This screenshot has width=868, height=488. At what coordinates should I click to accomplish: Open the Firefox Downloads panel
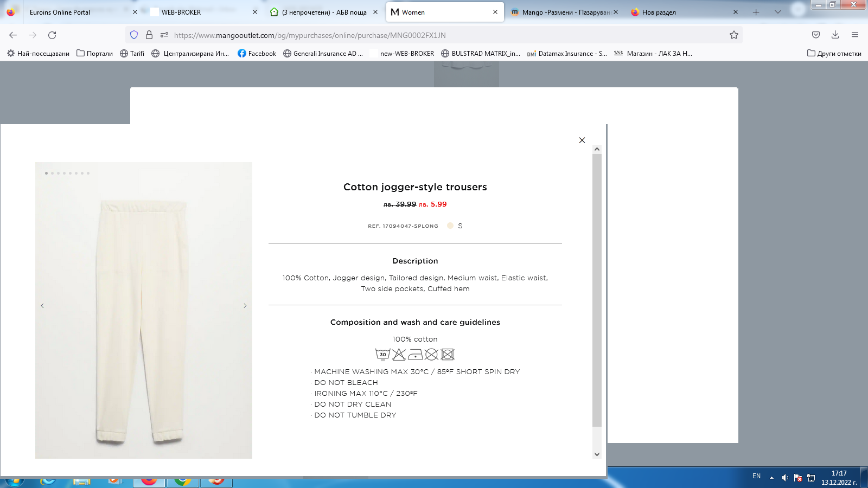(835, 35)
